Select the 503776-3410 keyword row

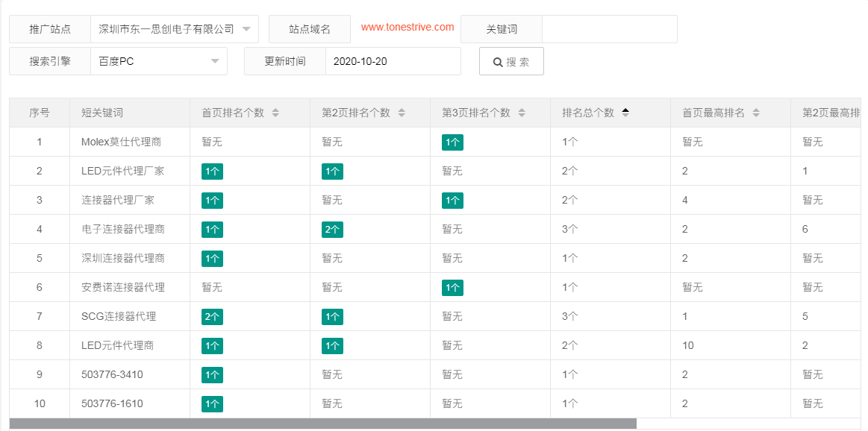(112, 374)
